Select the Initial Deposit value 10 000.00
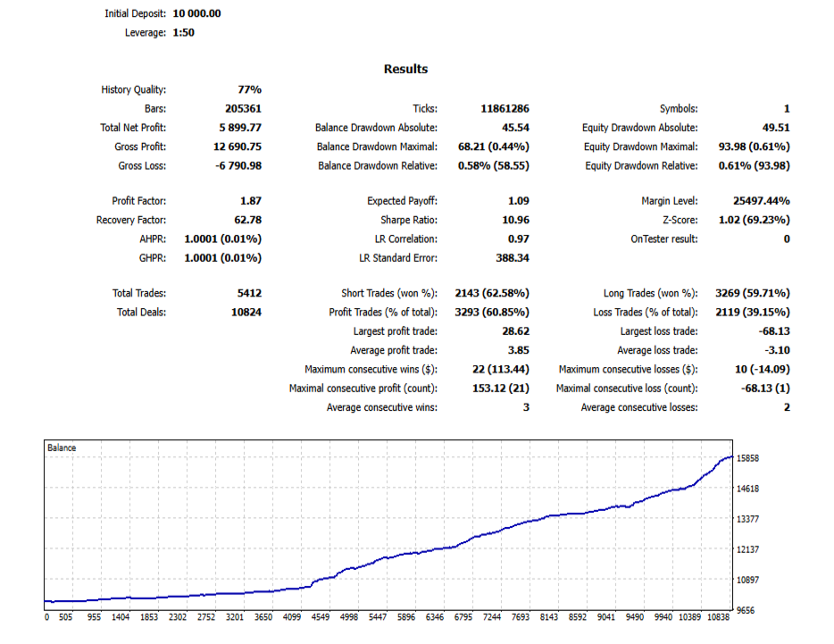Viewport: 834px width, 644px height. pos(196,13)
